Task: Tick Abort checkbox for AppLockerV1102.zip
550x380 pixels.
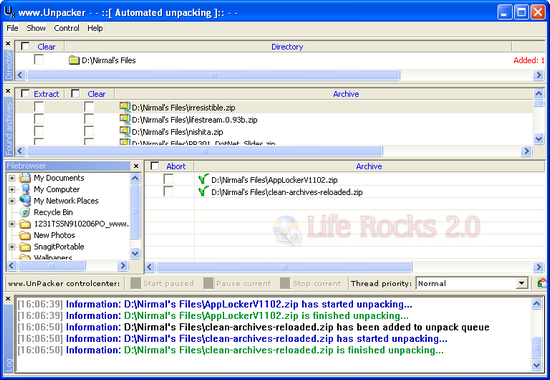Action: (x=169, y=179)
